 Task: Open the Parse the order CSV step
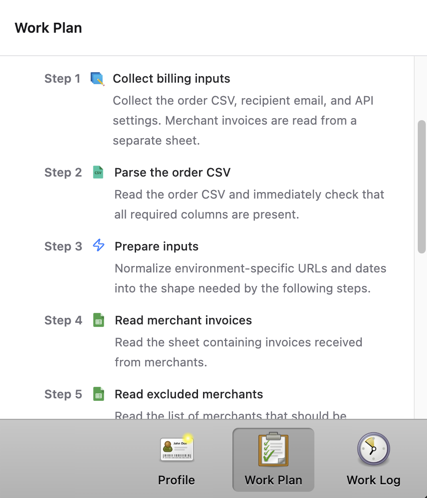[172, 172]
